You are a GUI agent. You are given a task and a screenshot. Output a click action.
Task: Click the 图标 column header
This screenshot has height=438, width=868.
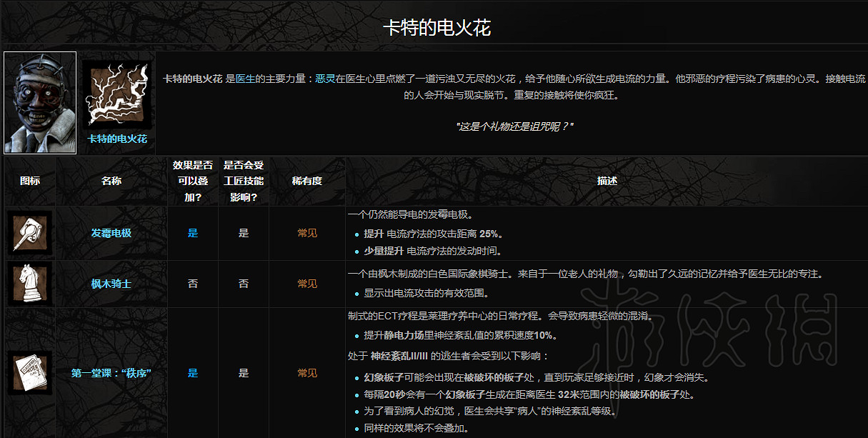[29, 180]
